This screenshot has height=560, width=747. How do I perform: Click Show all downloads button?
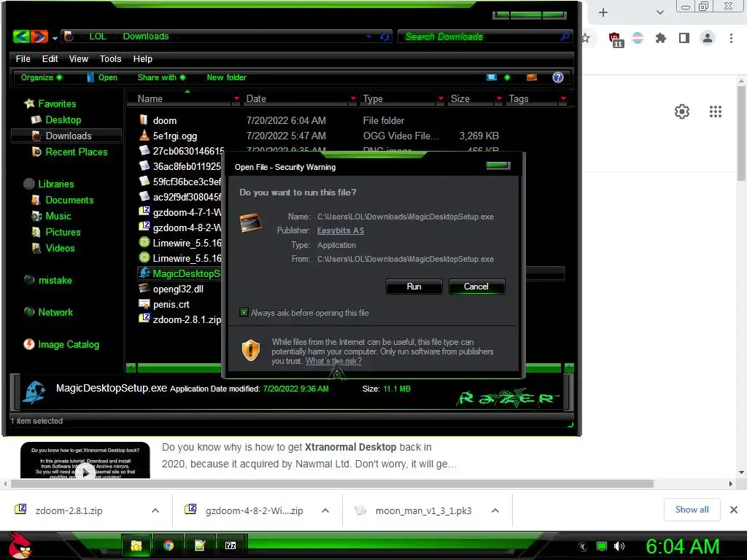[x=692, y=510]
